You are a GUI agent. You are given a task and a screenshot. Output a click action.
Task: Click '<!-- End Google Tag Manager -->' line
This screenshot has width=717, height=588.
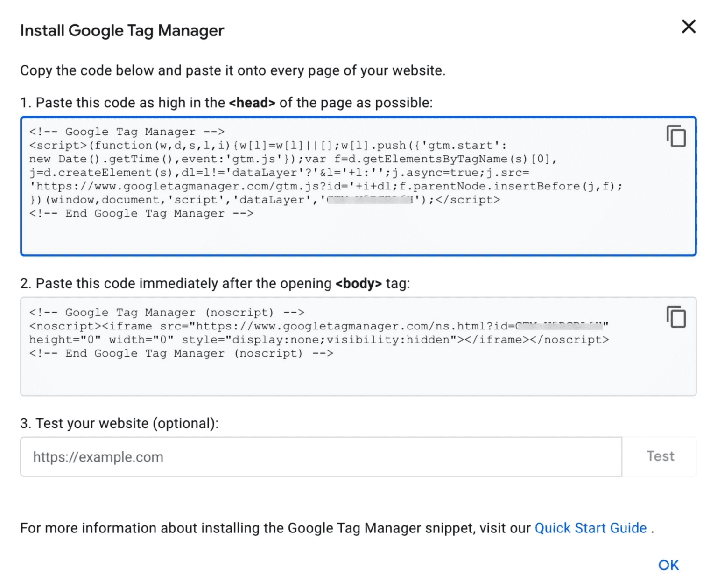tap(141, 214)
